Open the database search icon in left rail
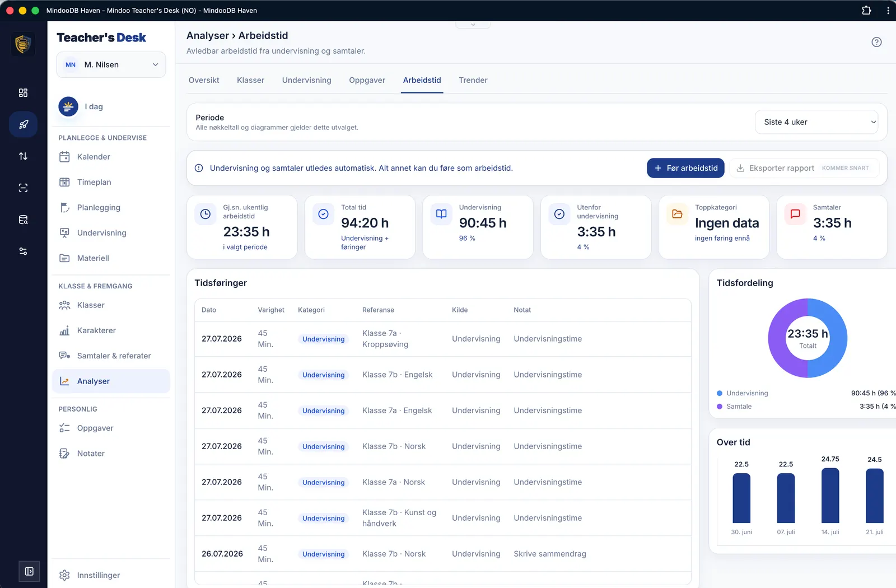Viewport: 896px width, 588px height. 23,220
